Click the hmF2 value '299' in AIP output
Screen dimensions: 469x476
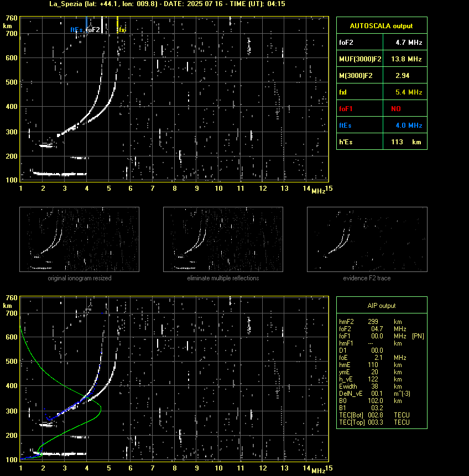373,322
